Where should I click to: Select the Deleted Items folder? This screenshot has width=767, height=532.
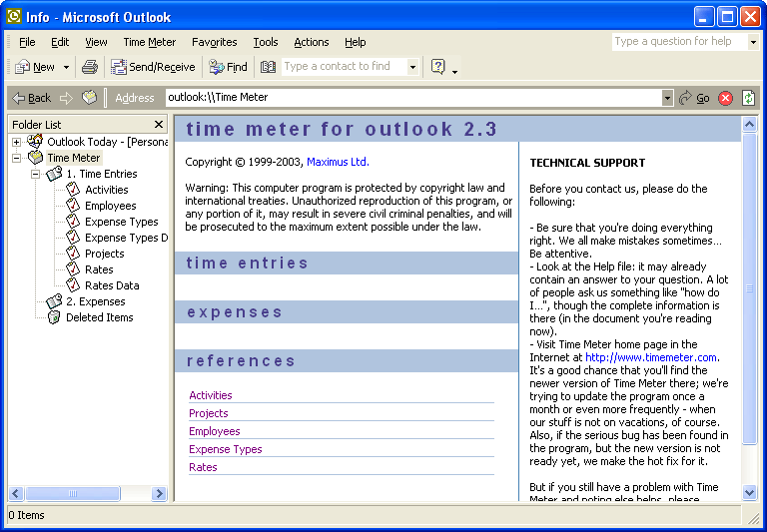pyautogui.click(x=99, y=317)
